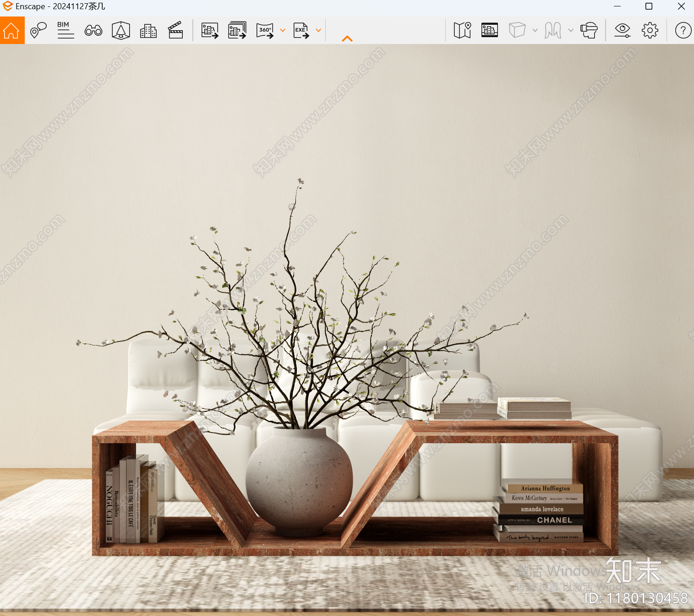Expand the Projection mode dropdown arrow
The width and height of the screenshot is (694, 616).
(x=535, y=30)
